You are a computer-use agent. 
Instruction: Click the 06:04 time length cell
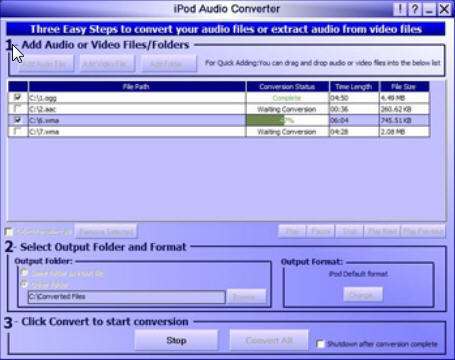(x=354, y=120)
